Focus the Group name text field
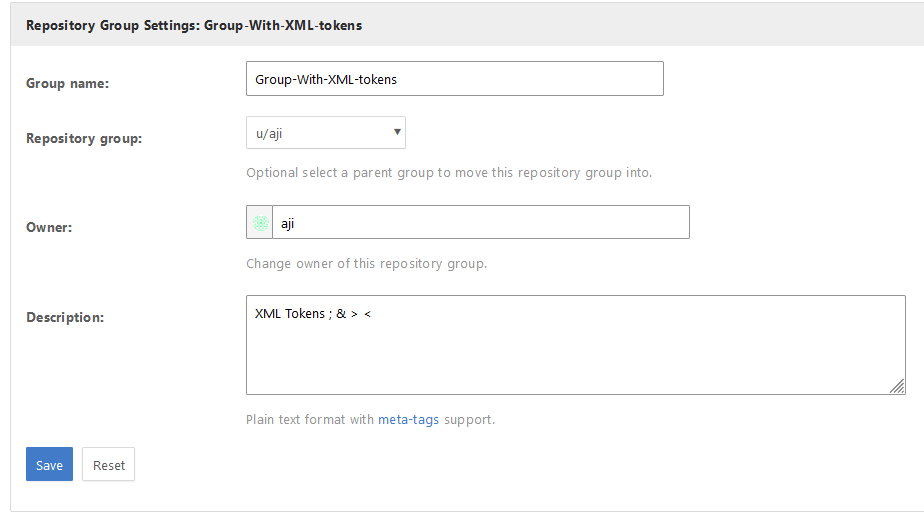 point(454,79)
